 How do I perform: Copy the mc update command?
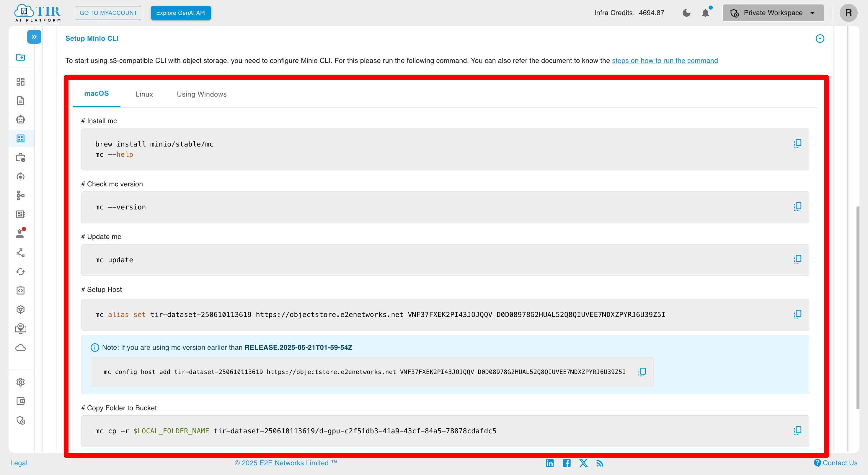click(797, 259)
